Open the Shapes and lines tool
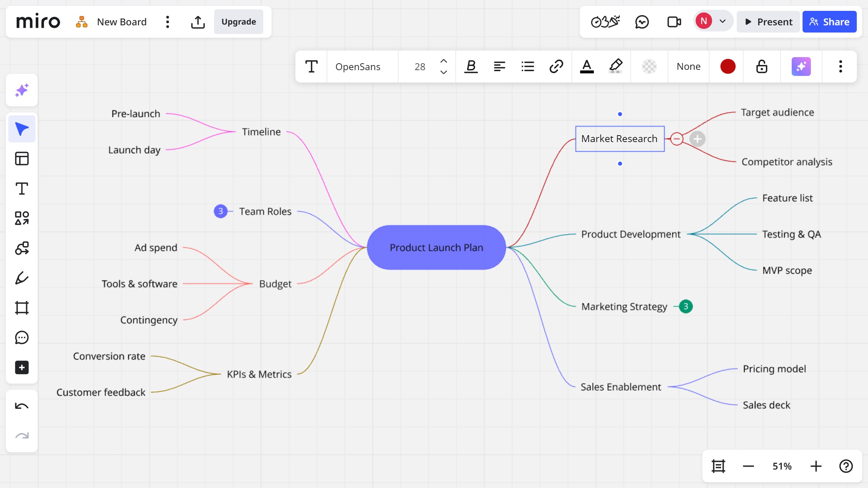 click(22, 218)
